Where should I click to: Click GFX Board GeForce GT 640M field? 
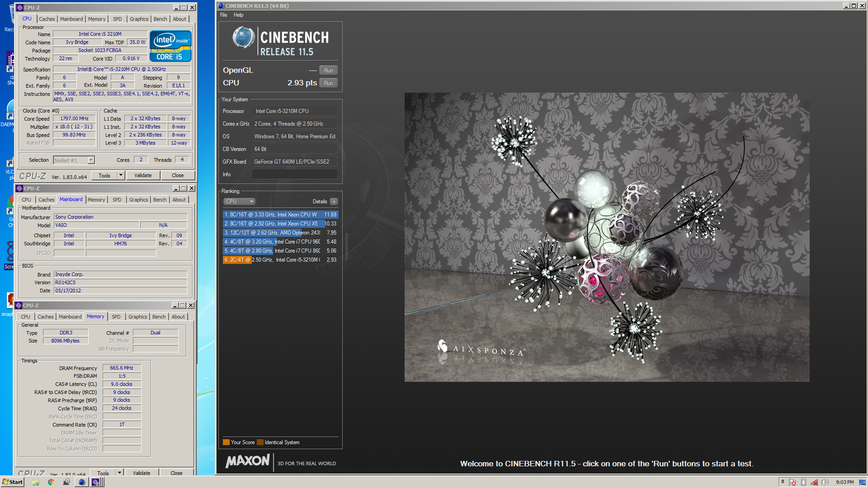pos(295,162)
